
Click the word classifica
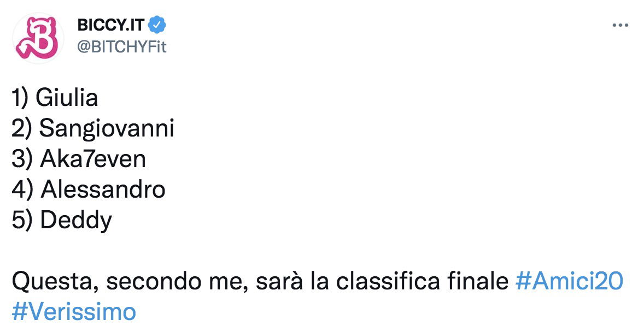(388, 281)
